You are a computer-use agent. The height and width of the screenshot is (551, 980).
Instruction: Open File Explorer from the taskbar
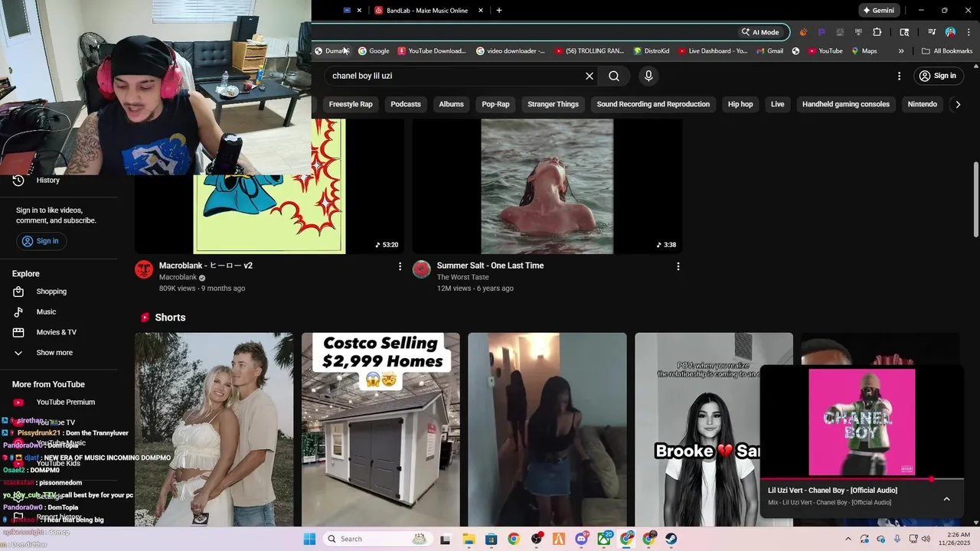[x=468, y=539]
